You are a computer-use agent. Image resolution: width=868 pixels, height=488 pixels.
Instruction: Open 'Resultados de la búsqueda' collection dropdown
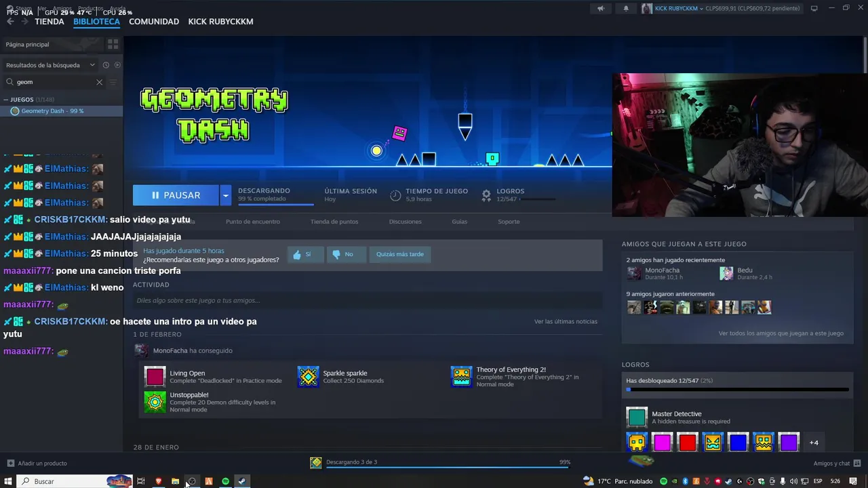(52, 65)
